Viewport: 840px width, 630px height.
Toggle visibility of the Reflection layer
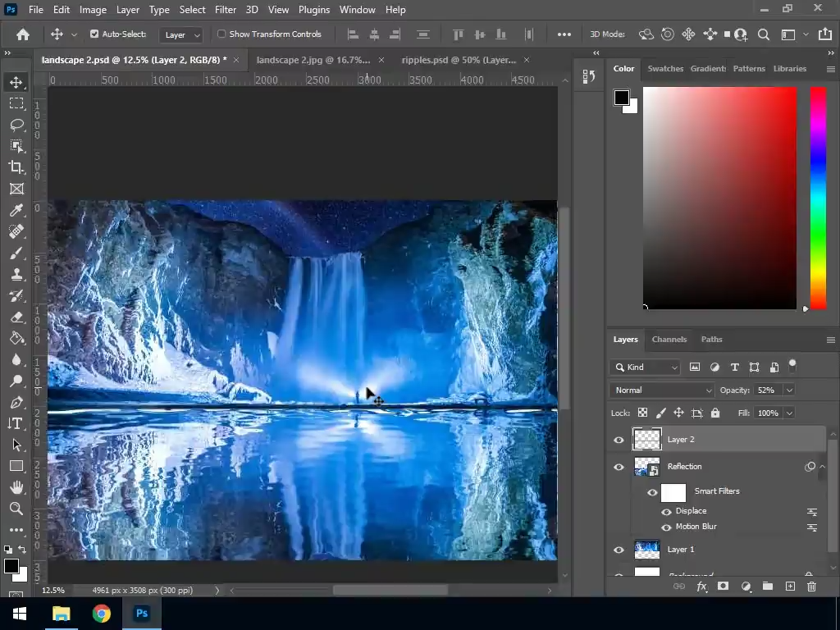[x=619, y=467]
